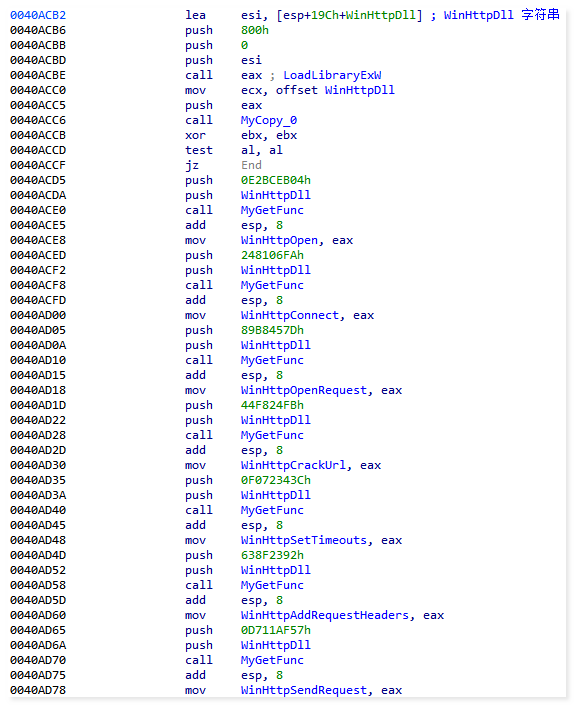Click MyGetFunc call at address 0040AD28
This screenshot has height=705, width=574.
pyautogui.click(x=272, y=435)
